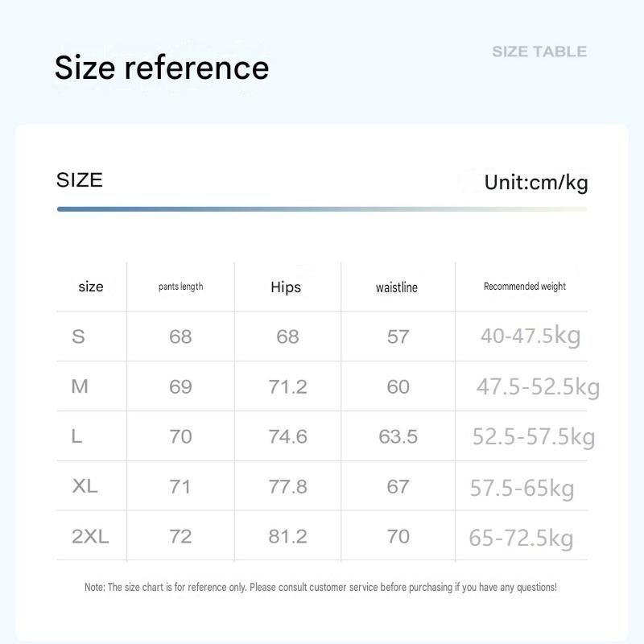Click the 40-47.5kg weight cell
644x644 pixels.
tap(530, 336)
